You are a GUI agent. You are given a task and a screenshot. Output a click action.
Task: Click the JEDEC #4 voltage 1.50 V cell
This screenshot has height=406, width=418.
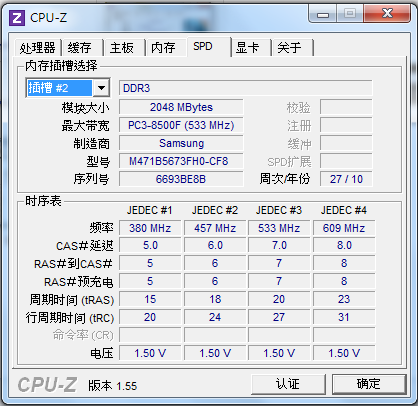344,353
